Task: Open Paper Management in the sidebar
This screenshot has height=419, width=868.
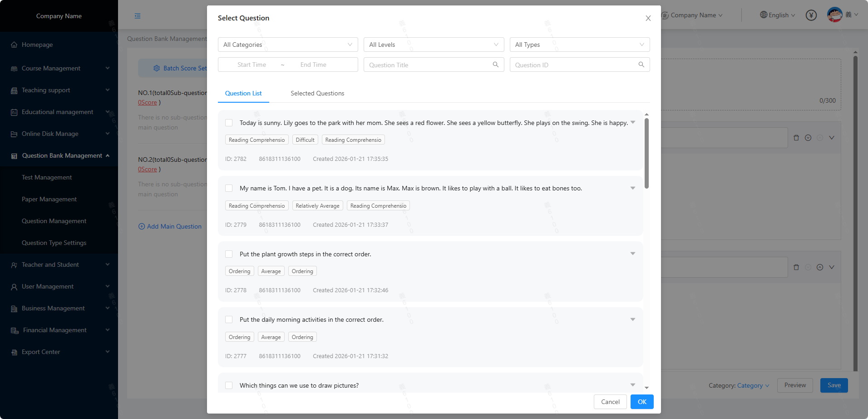Action: click(49, 199)
